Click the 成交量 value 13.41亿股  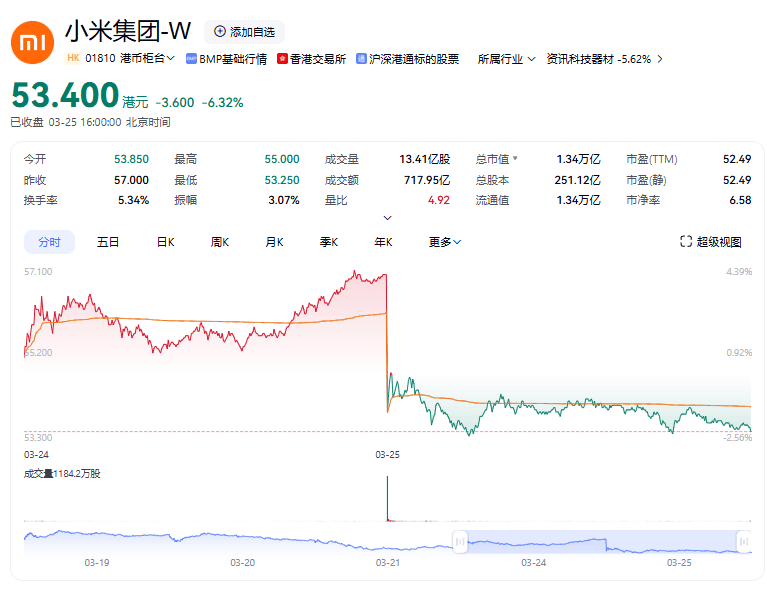(x=425, y=159)
